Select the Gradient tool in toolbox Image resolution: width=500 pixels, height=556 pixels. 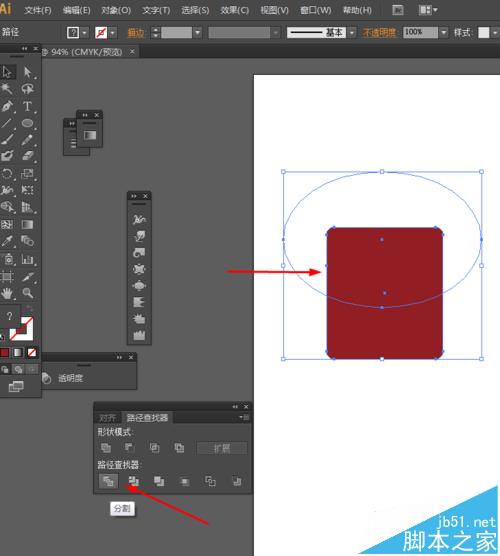(x=27, y=224)
